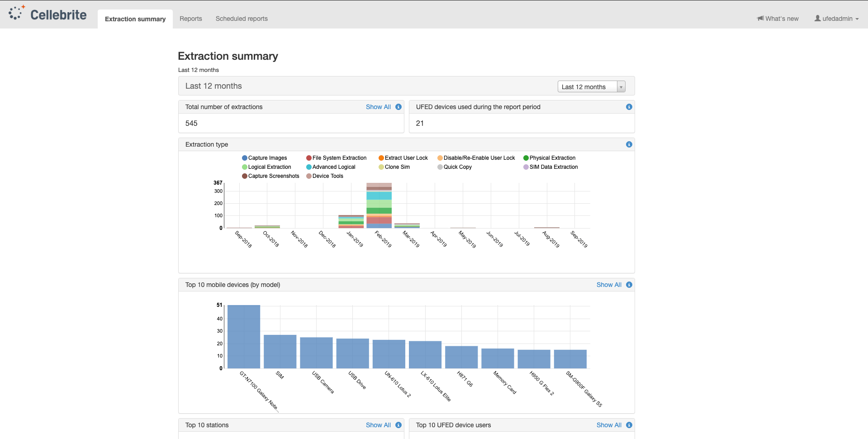Click Show All for total extractions

(x=378, y=107)
